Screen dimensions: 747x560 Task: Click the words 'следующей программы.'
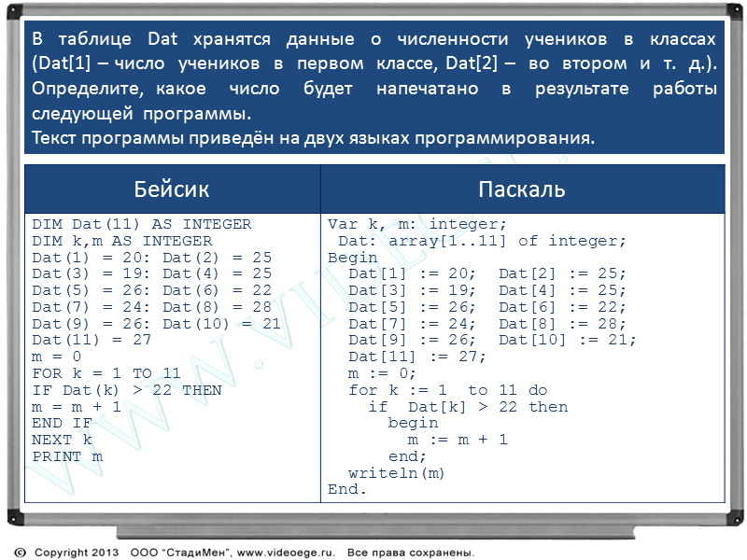[142, 114]
